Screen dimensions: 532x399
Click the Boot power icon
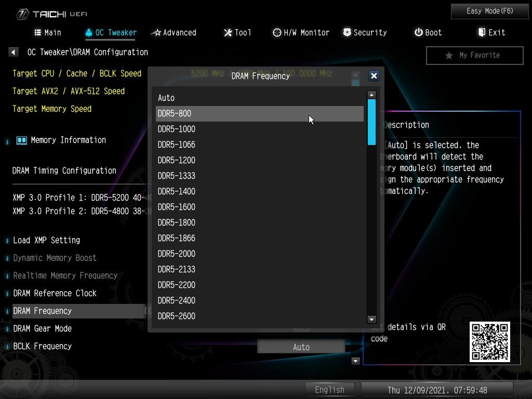coord(418,33)
